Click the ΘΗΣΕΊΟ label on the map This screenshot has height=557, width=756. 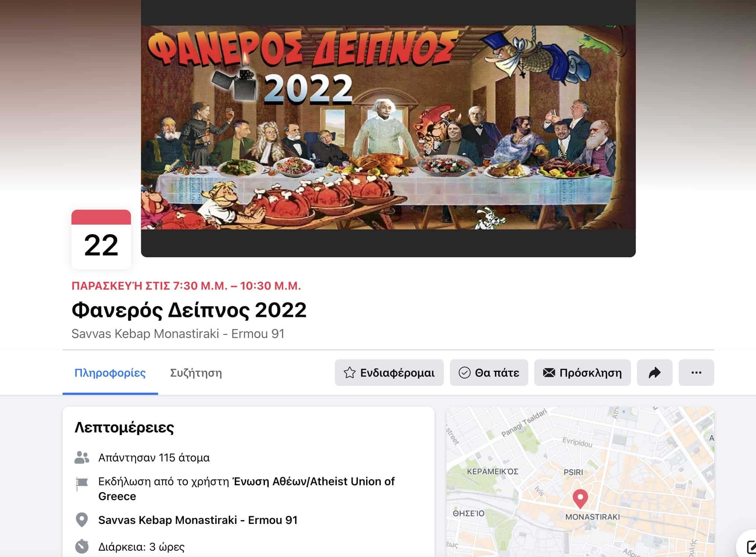click(469, 513)
